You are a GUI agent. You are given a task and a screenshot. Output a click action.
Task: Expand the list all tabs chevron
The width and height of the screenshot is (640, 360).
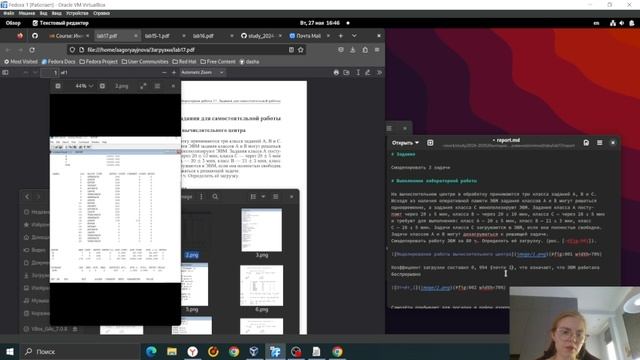[x=354, y=36]
